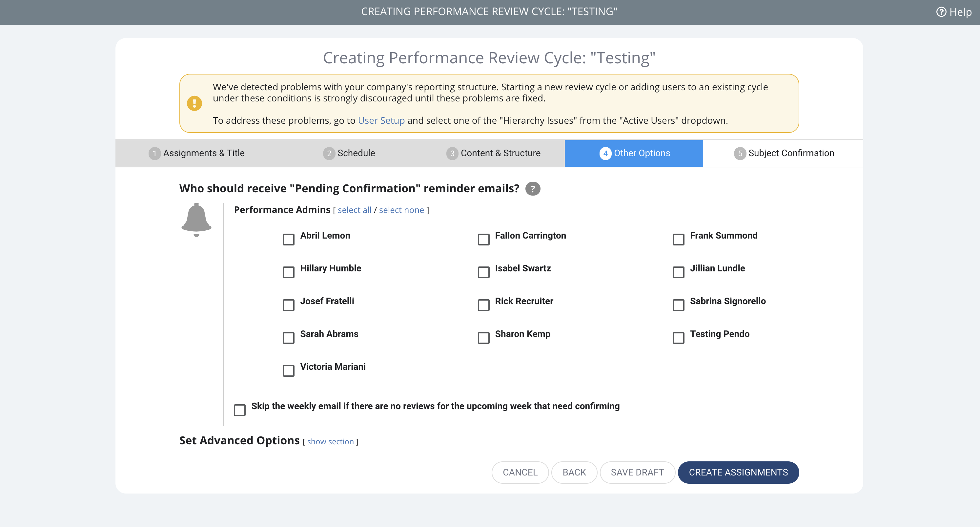This screenshot has height=527, width=980.
Task: Check the Hillary Humble checkbox
Action: [x=288, y=272]
